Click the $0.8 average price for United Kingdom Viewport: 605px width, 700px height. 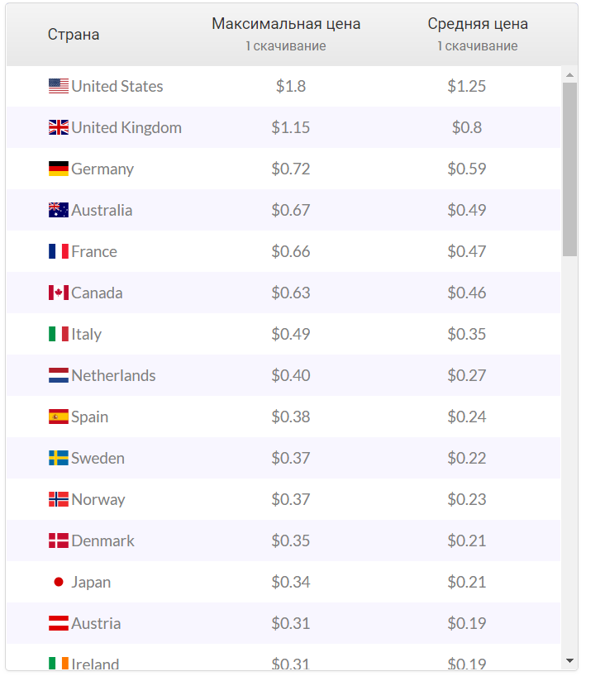[468, 127]
